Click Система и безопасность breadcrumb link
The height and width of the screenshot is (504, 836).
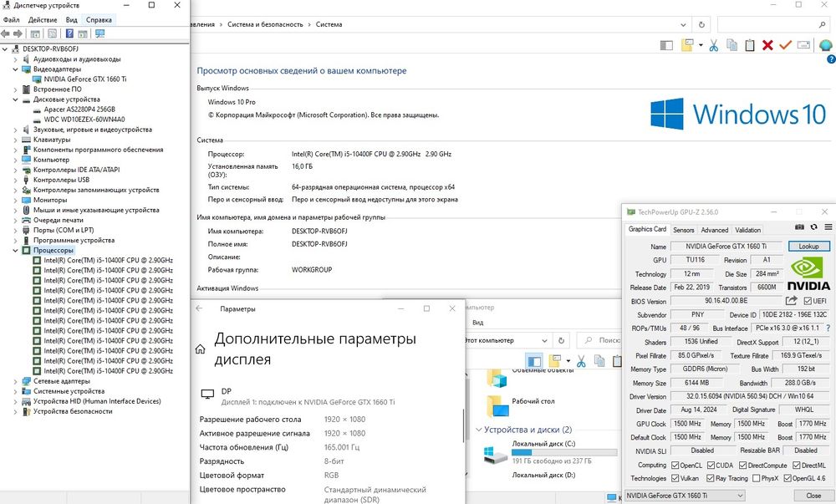(x=265, y=24)
